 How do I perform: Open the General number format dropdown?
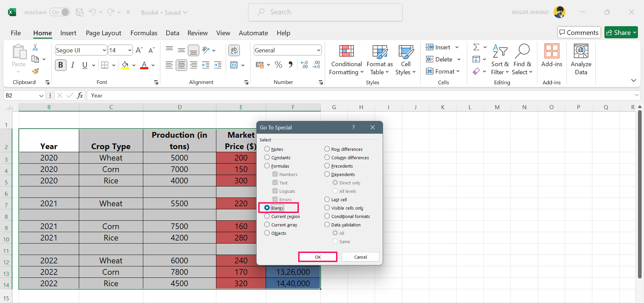point(318,50)
